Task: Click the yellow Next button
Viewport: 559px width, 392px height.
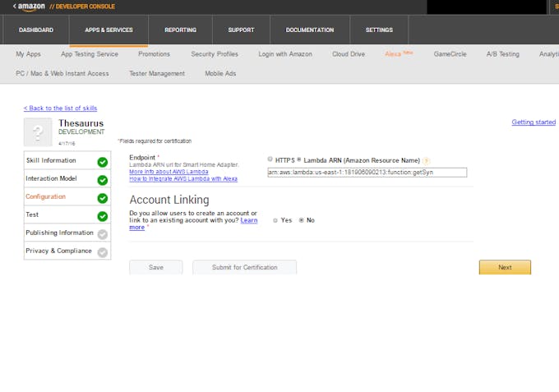Action: coord(505,267)
